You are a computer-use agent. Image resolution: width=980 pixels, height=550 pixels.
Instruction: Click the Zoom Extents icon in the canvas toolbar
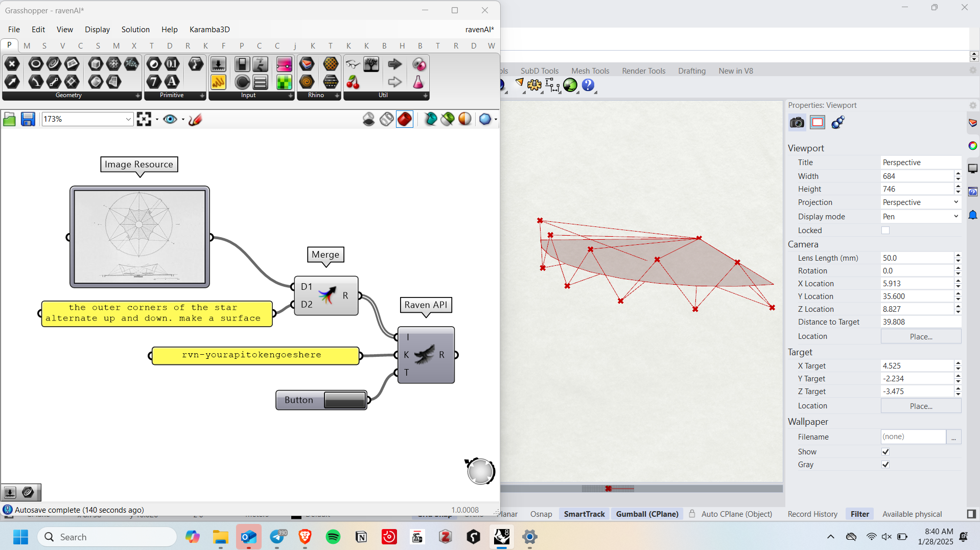coord(144,119)
